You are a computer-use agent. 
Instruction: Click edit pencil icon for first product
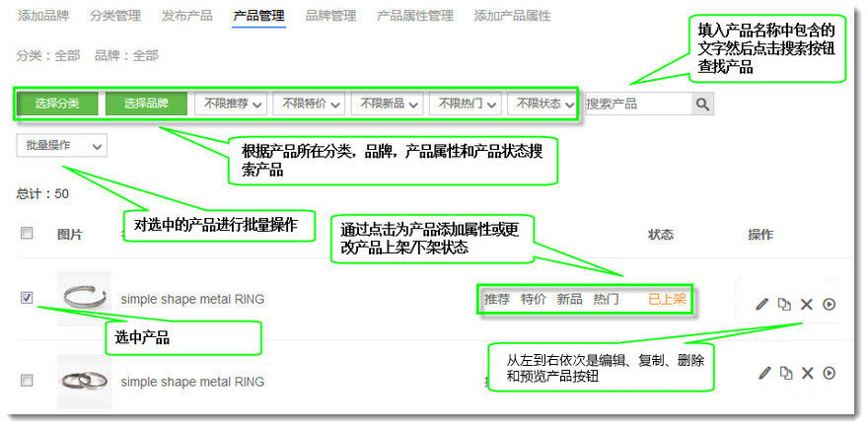click(761, 304)
